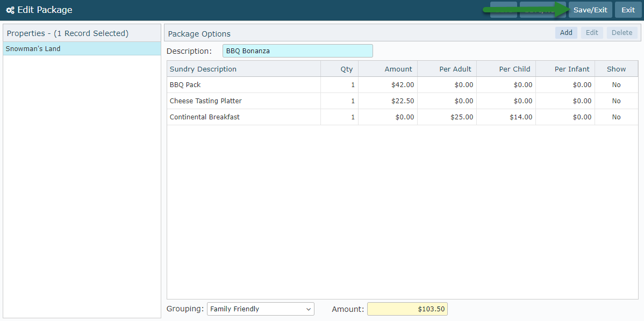
Task: Click the Save/Exit button
Action: 590,10
